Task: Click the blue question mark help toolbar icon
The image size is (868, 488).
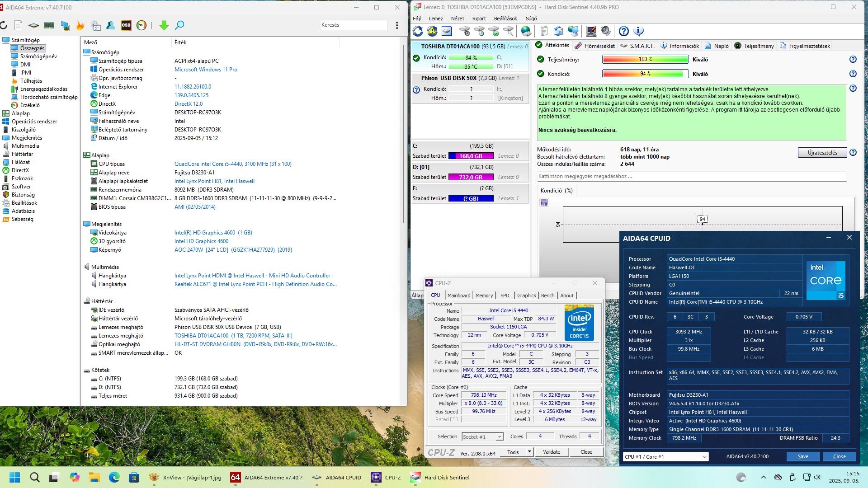Action: tap(623, 31)
